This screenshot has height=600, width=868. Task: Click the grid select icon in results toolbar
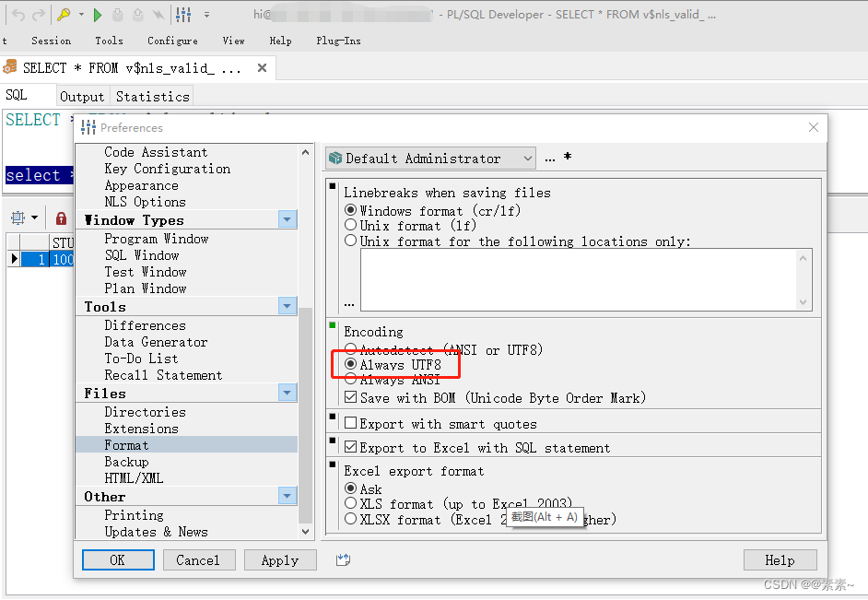[18, 218]
